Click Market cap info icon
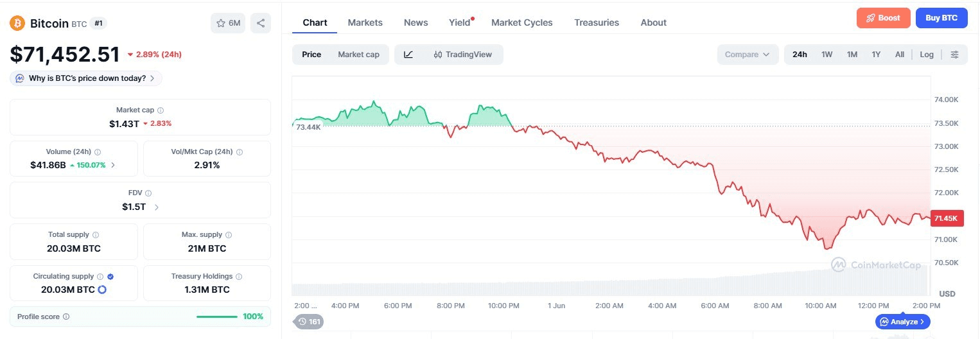 point(161,110)
